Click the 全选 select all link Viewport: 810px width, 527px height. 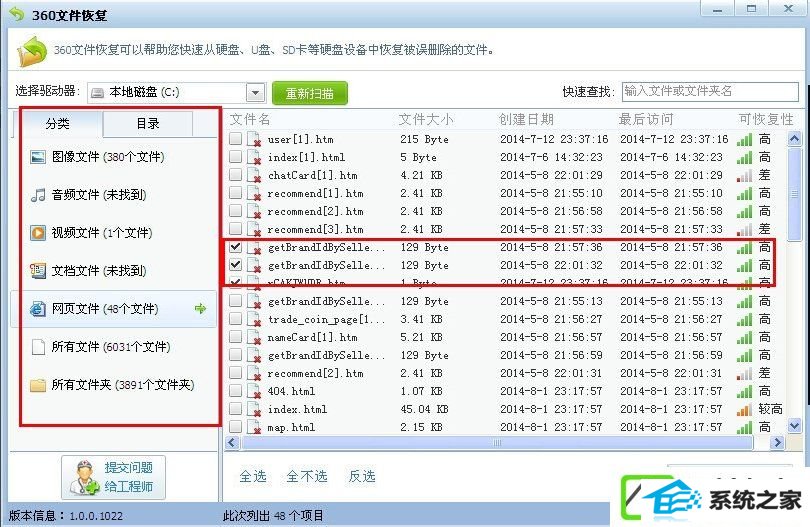pos(253,476)
